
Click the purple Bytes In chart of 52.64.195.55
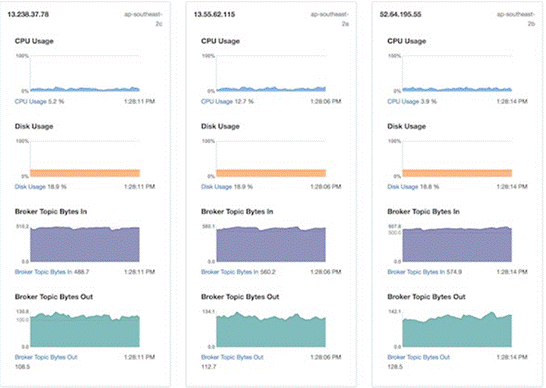coord(458,245)
